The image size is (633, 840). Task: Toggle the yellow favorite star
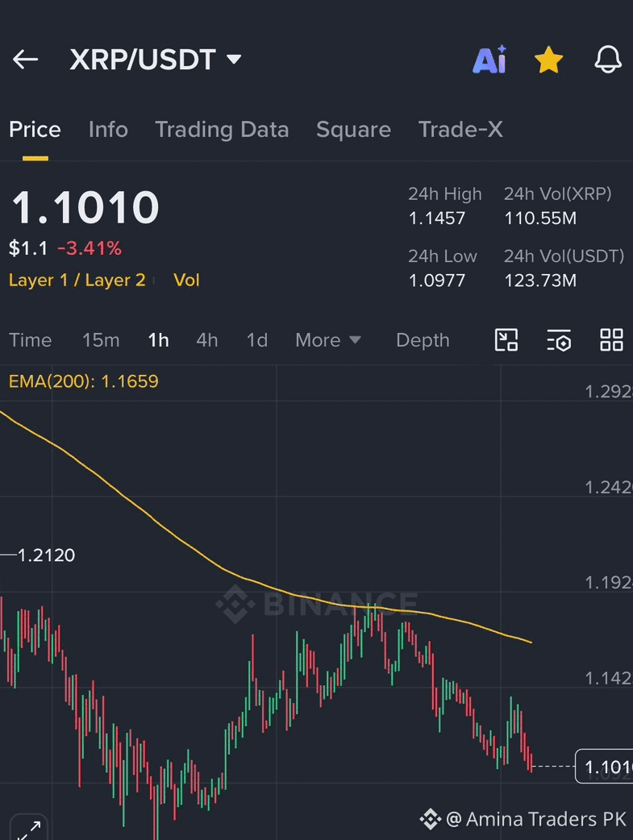(x=549, y=60)
